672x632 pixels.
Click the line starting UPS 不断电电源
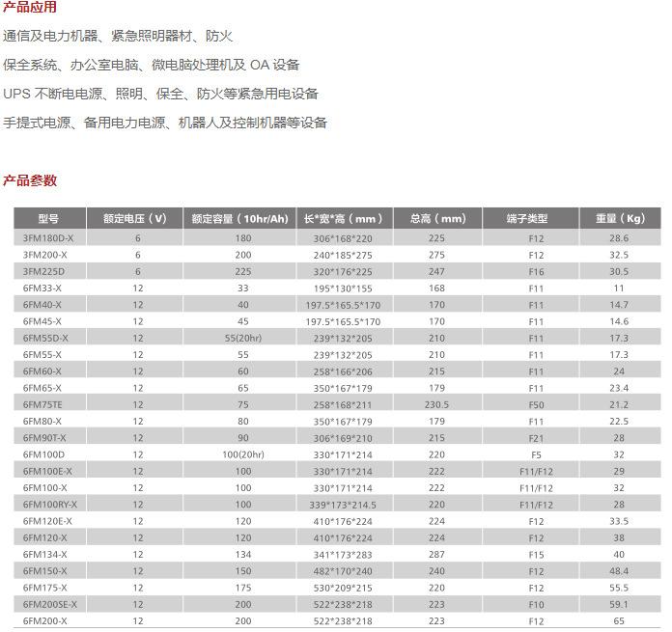(x=160, y=94)
